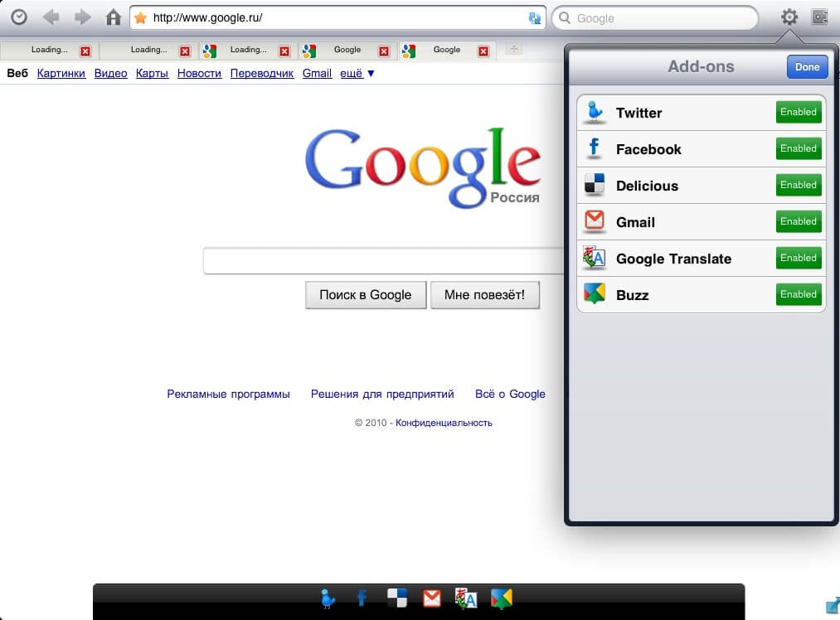
Task: Click the Facebook icon in Add-ons list
Action: tap(594, 148)
